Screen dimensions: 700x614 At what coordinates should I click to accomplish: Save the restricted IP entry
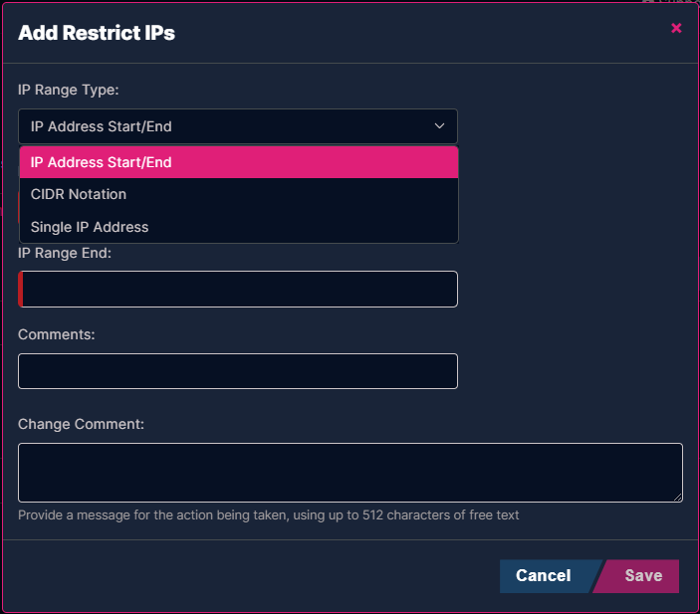click(x=639, y=576)
